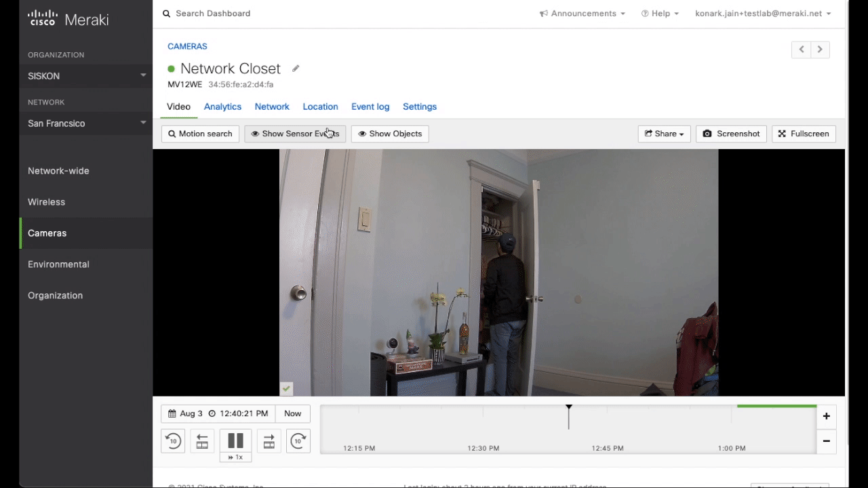Jump to live video with Now button
The height and width of the screenshot is (488, 868).
pos(292,413)
